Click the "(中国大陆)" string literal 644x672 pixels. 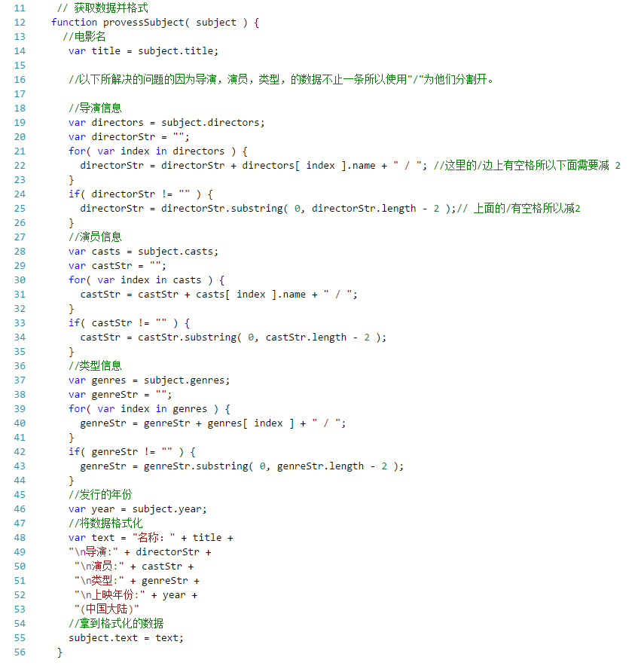point(106,609)
